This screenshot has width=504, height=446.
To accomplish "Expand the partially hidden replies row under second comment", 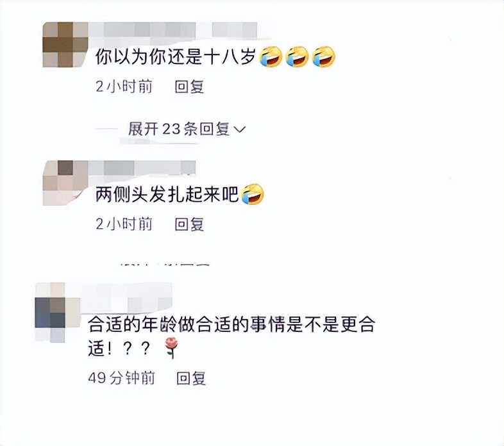I will (x=165, y=264).
